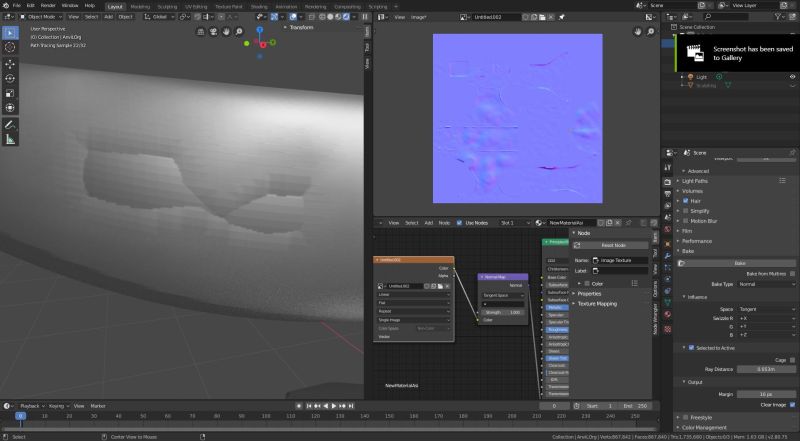Open Slot 1 dropdown in node editor
The width and height of the screenshot is (800, 441).
coord(515,223)
